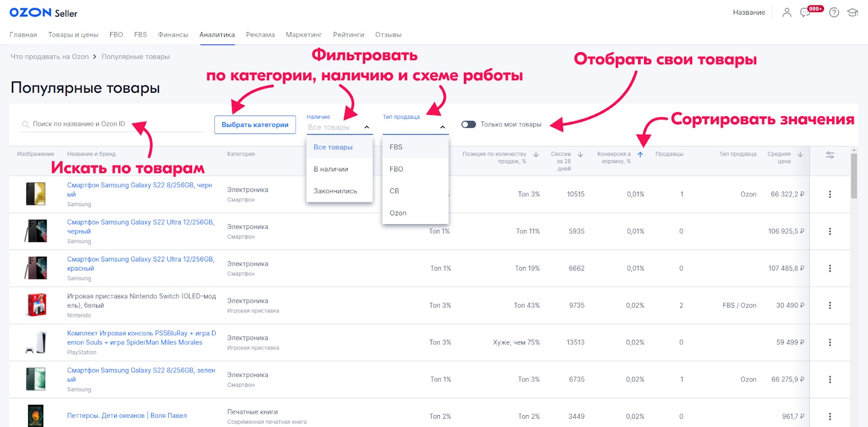Sort by Сессии за 28 дней arrow
The image size is (868, 427).
click(x=580, y=154)
